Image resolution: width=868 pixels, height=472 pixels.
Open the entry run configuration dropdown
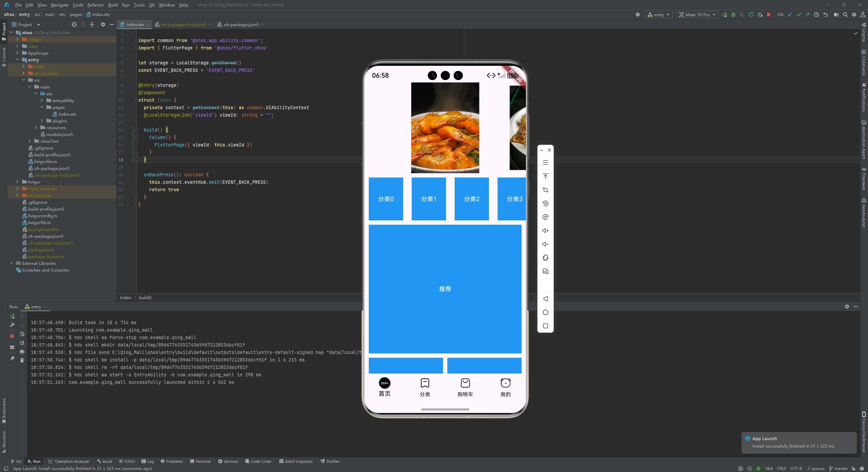click(x=658, y=15)
